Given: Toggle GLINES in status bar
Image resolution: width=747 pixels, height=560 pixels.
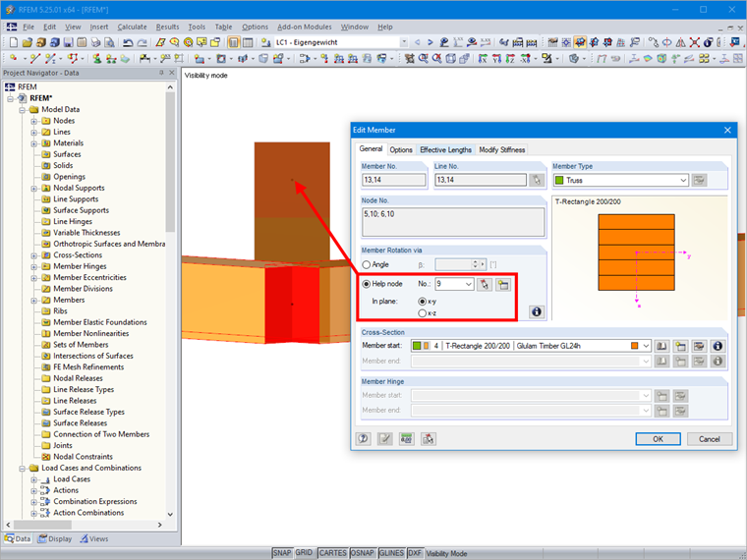Looking at the screenshot, I should [391, 553].
